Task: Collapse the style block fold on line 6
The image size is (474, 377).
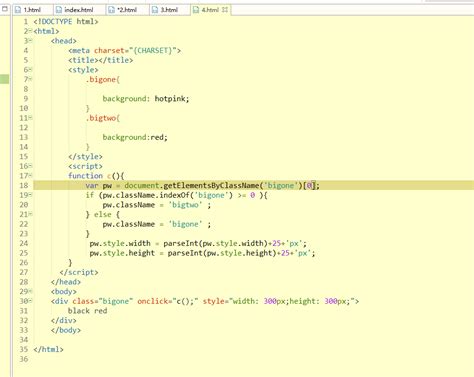Action: click(30, 70)
